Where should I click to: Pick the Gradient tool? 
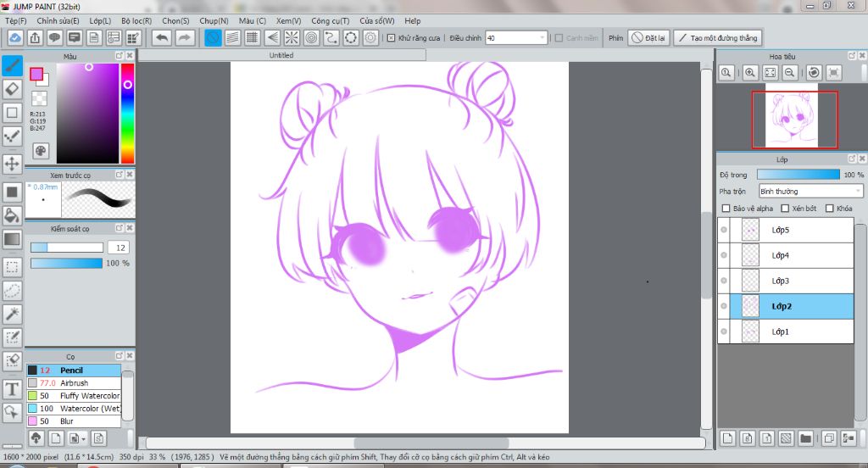point(12,239)
